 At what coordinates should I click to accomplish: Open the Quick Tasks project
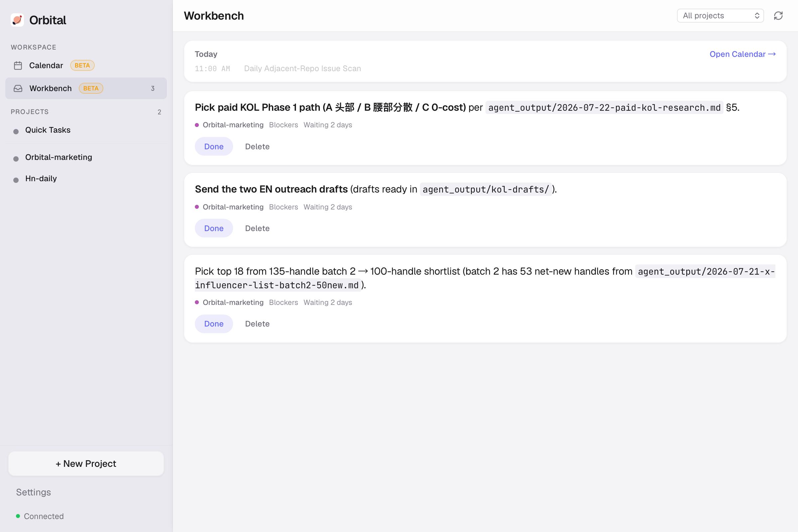point(86,130)
